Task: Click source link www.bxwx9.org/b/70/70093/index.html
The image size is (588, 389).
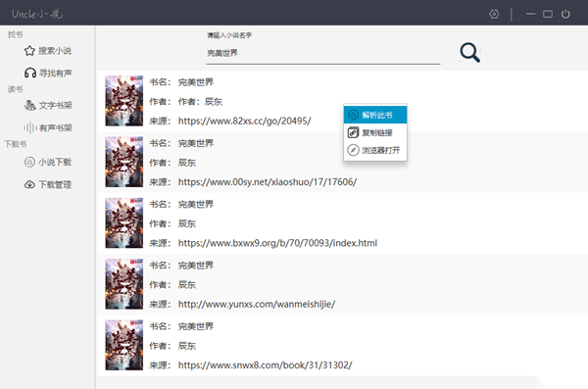Action: [x=277, y=243]
